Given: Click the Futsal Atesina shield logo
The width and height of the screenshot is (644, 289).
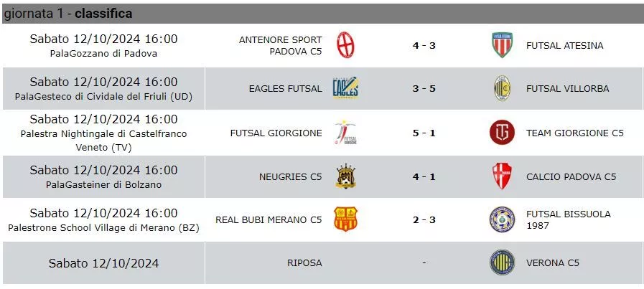Looking at the screenshot, I should click(x=502, y=45).
